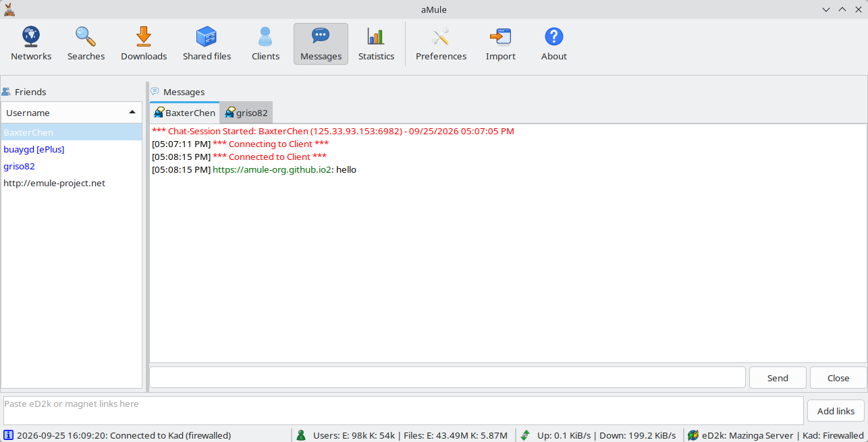Screen dimensions: 868x442
Task: Switch to the BaxterChen chat tab
Action: coord(184,113)
